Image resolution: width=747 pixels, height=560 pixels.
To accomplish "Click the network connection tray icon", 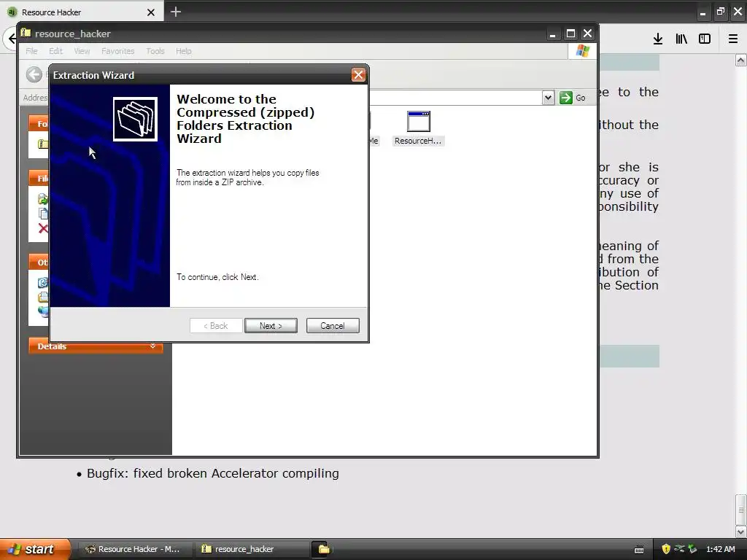I will 679,549.
